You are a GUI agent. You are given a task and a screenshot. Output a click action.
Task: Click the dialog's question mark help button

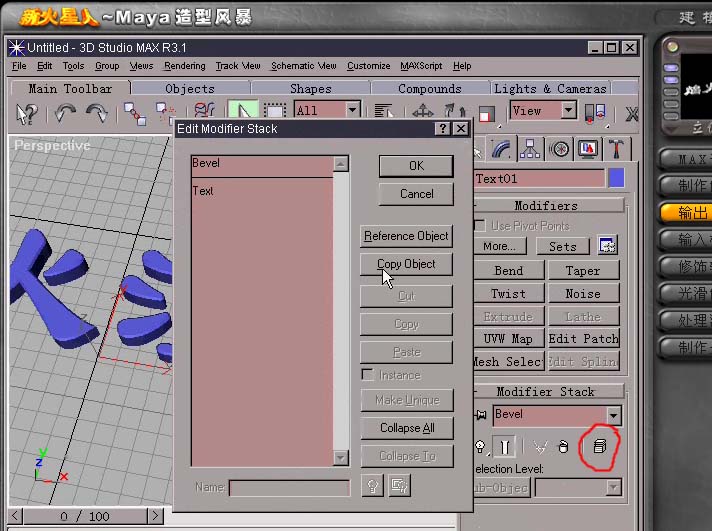point(443,129)
